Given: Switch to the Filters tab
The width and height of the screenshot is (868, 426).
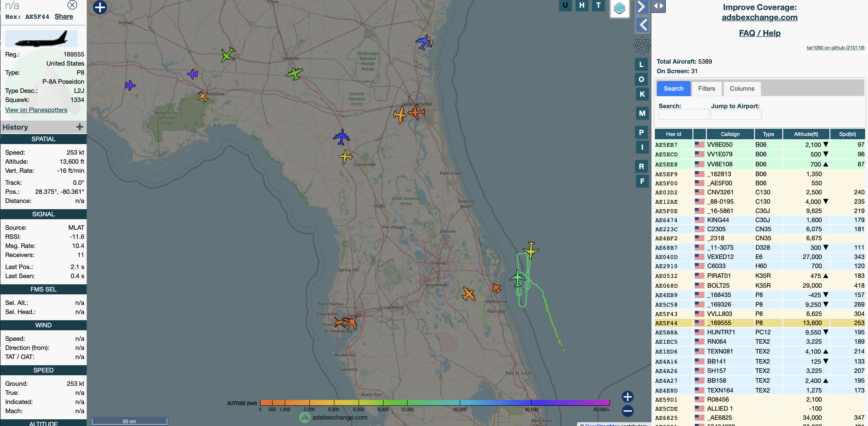Looking at the screenshot, I should (707, 89).
